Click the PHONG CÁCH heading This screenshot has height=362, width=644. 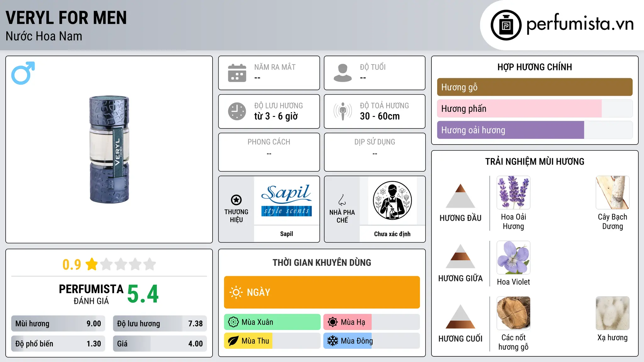269,142
